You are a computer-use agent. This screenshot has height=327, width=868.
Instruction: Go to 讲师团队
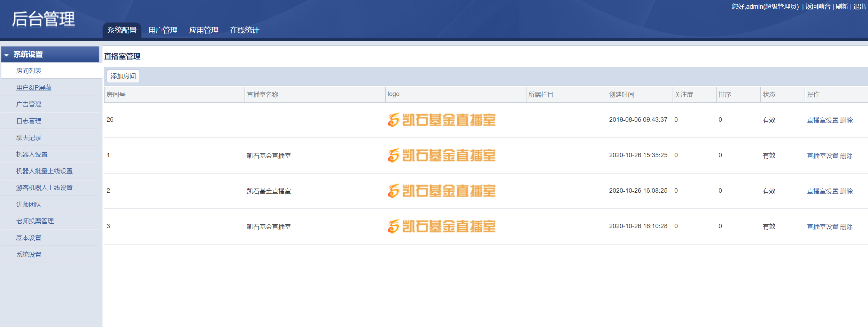pos(29,204)
